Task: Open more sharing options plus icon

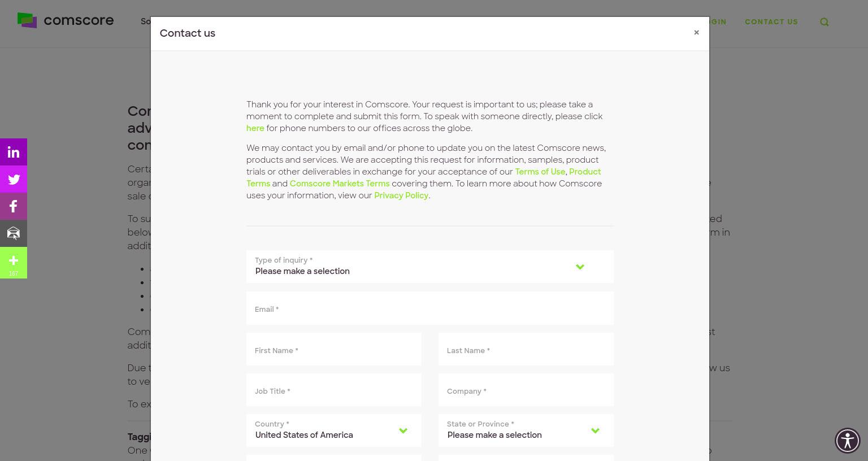Action: pos(14,263)
